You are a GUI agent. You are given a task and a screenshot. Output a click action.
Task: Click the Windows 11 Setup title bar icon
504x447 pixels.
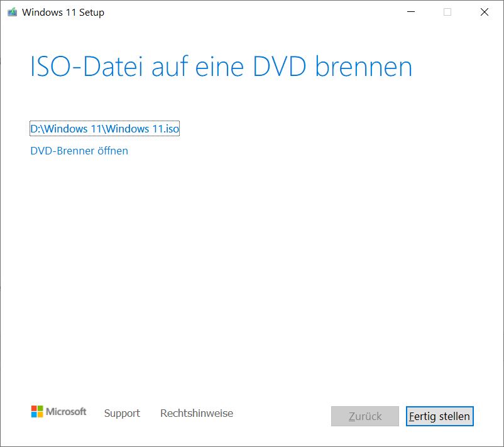(x=12, y=12)
